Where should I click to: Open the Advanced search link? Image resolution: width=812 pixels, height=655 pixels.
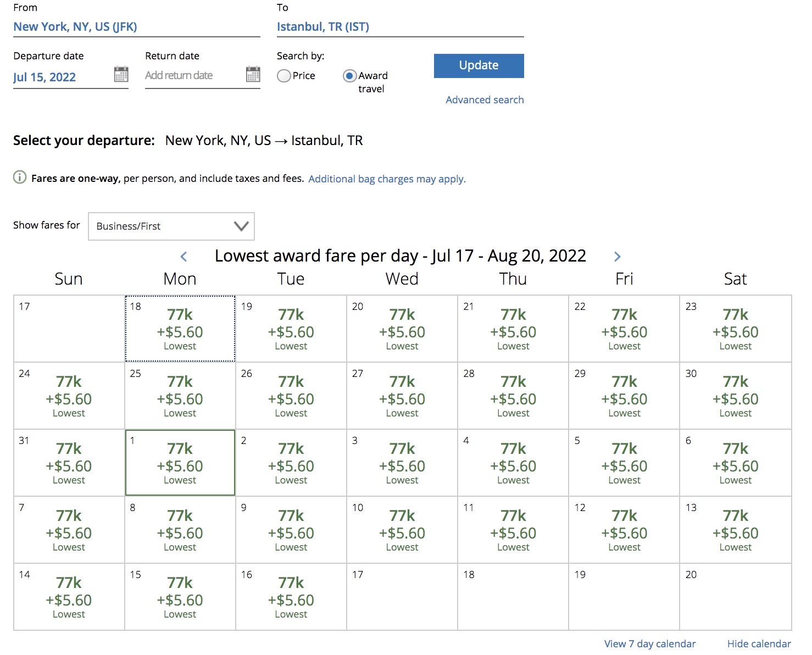coord(485,100)
